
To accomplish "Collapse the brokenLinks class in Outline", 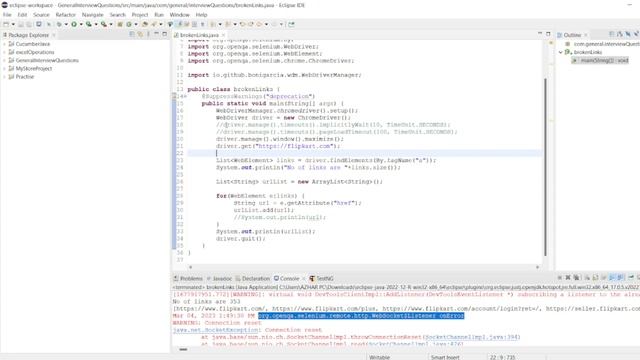I will click(561, 52).
